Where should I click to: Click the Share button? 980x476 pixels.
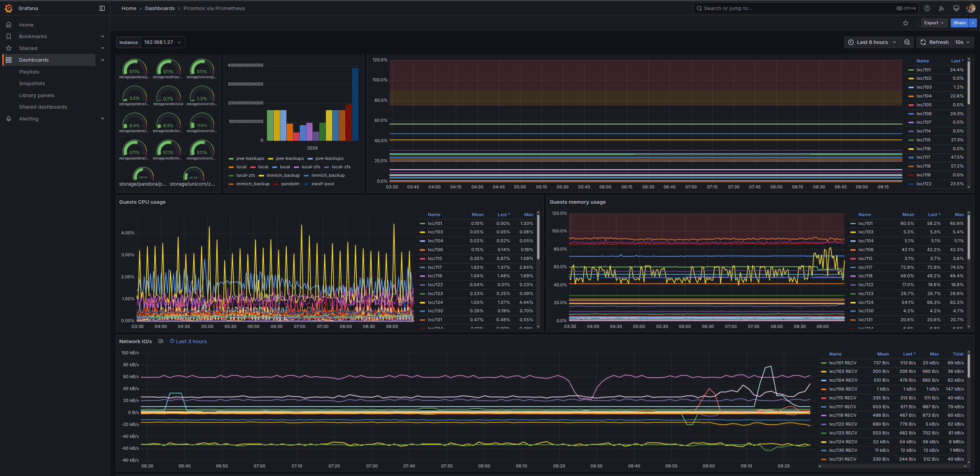coord(960,23)
